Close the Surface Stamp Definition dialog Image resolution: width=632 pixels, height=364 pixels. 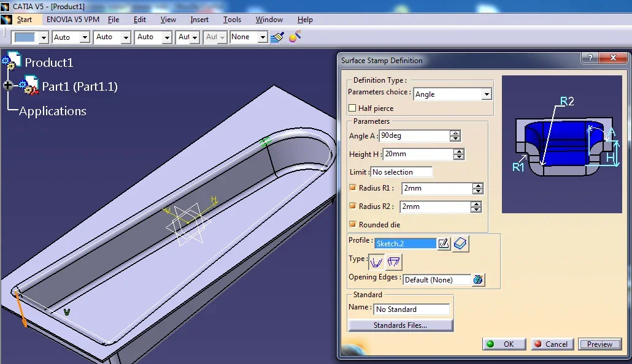coord(614,58)
